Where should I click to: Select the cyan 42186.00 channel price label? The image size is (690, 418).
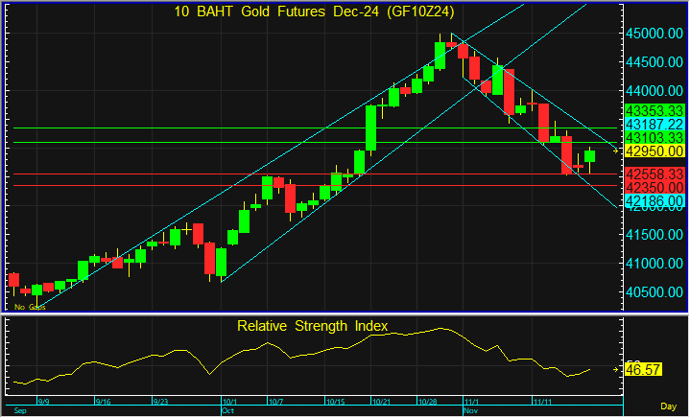(x=654, y=202)
